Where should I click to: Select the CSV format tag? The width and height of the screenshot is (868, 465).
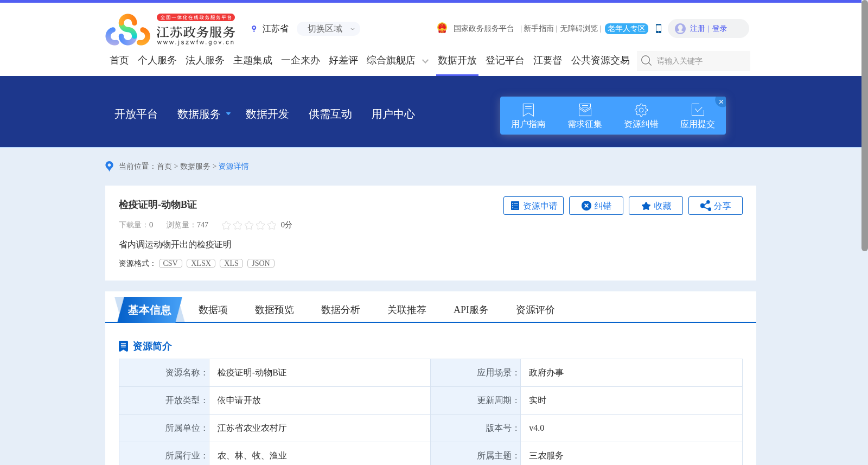[170, 263]
